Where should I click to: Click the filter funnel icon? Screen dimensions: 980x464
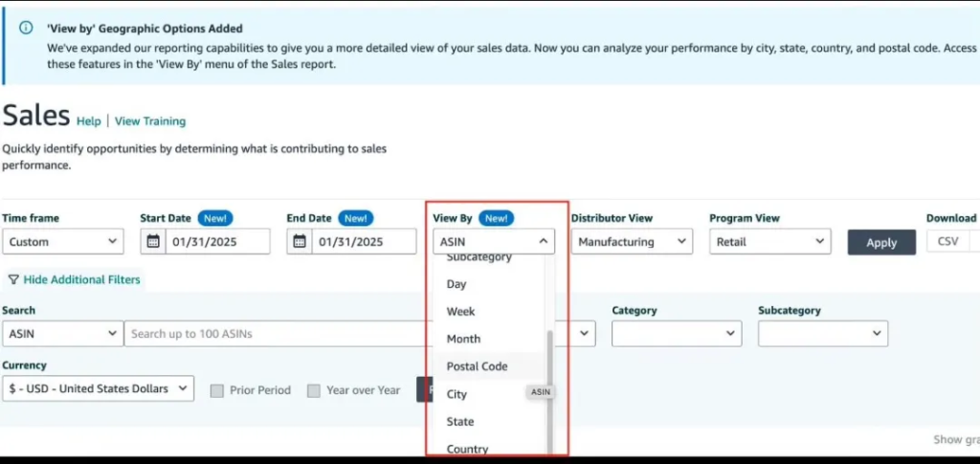tap(13, 279)
